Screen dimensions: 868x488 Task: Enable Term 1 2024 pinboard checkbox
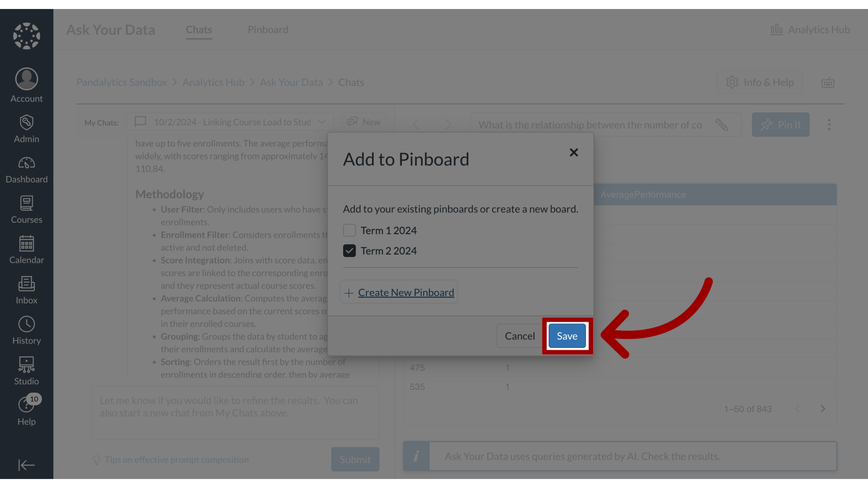(349, 230)
